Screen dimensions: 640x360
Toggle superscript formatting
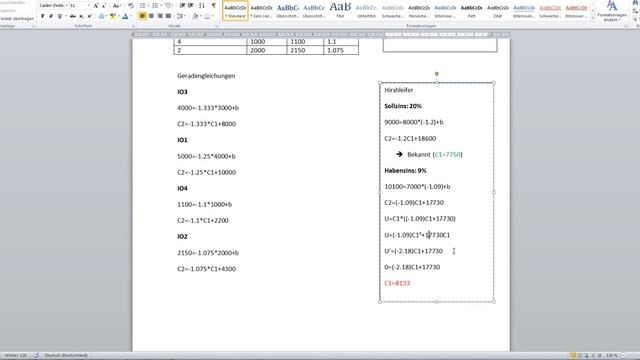pos(90,16)
